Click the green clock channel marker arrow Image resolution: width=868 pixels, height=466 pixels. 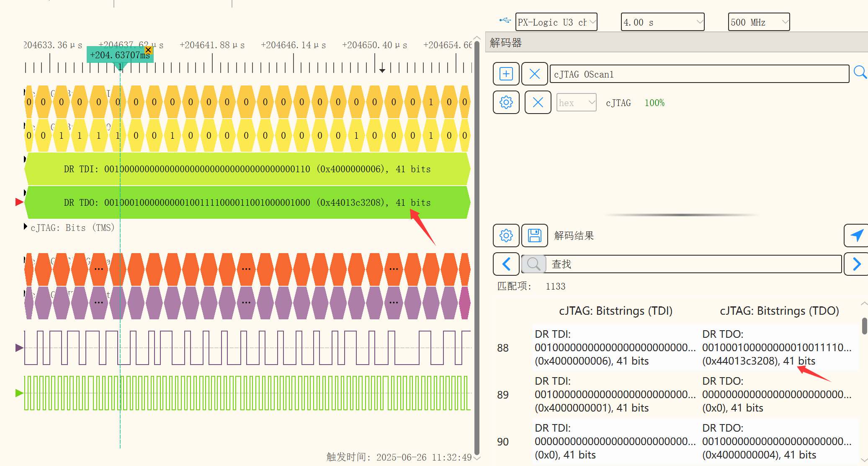(19, 393)
